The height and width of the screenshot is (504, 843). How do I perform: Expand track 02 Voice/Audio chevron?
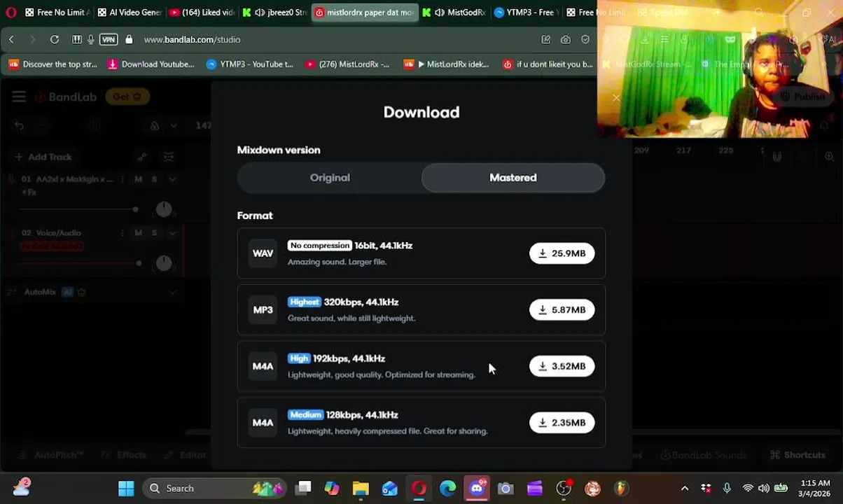172,233
